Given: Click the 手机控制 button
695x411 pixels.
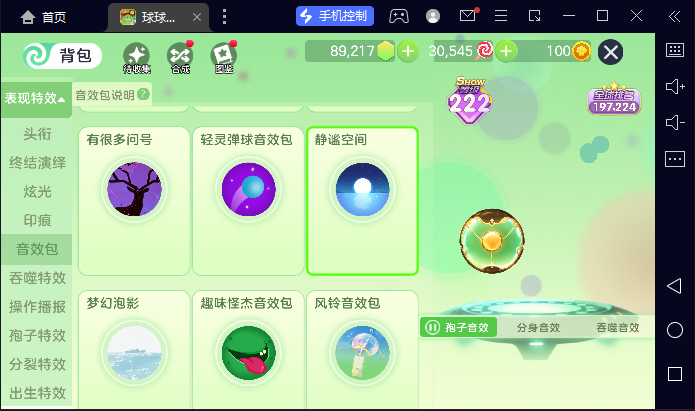Looking at the screenshot, I should click(335, 16).
